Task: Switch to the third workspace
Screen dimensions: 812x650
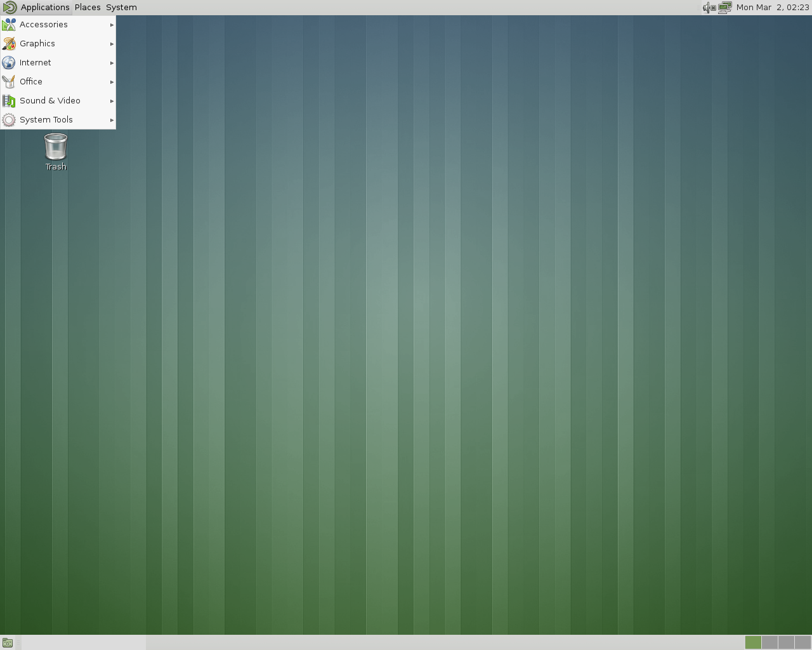Action: pyautogui.click(x=786, y=642)
